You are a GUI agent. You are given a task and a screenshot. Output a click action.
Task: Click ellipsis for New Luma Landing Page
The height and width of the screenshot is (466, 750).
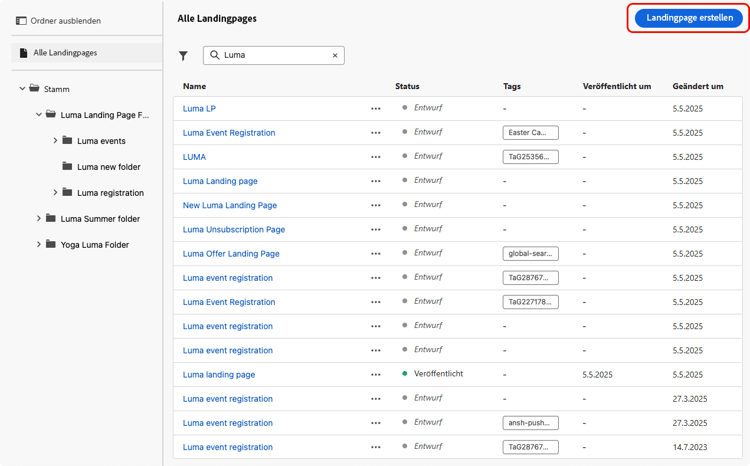[376, 205]
